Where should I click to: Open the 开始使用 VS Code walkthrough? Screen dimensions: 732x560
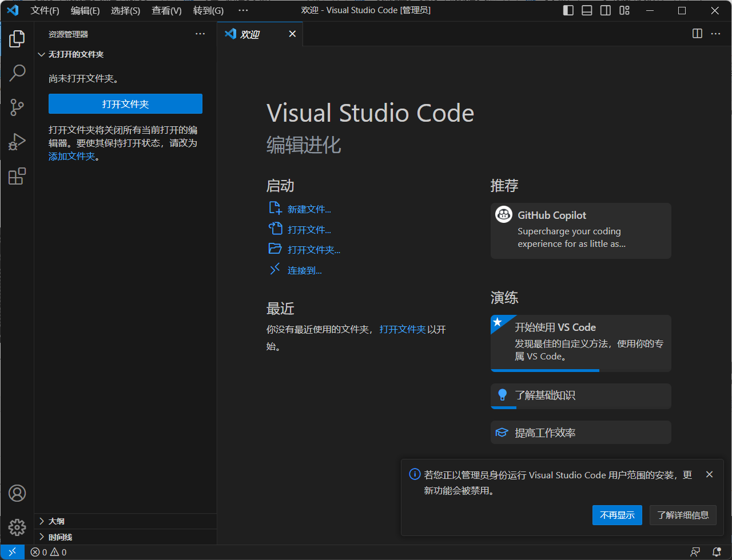[580, 343]
